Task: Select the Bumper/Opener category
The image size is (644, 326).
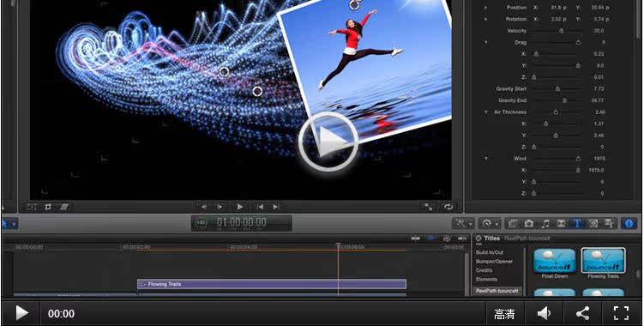Action: click(494, 262)
